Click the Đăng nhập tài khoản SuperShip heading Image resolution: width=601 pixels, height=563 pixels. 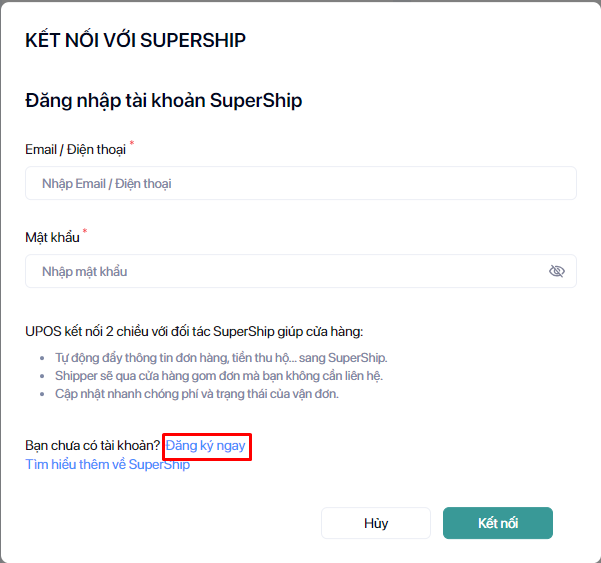click(x=163, y=100)
